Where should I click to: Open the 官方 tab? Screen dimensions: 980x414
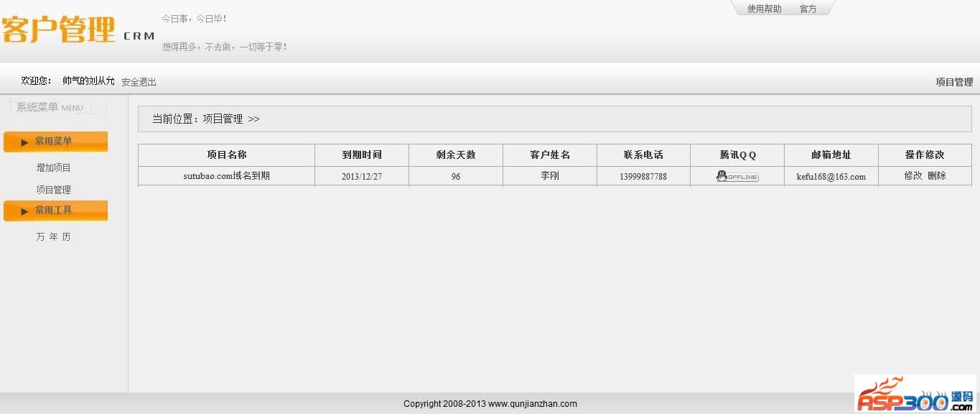(808, 9)
